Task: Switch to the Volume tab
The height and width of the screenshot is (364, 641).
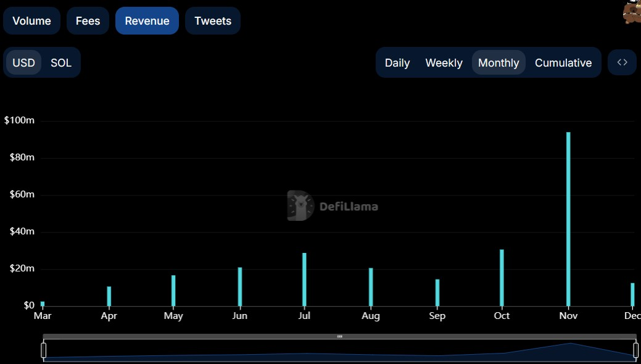Action: coord(31,21)
